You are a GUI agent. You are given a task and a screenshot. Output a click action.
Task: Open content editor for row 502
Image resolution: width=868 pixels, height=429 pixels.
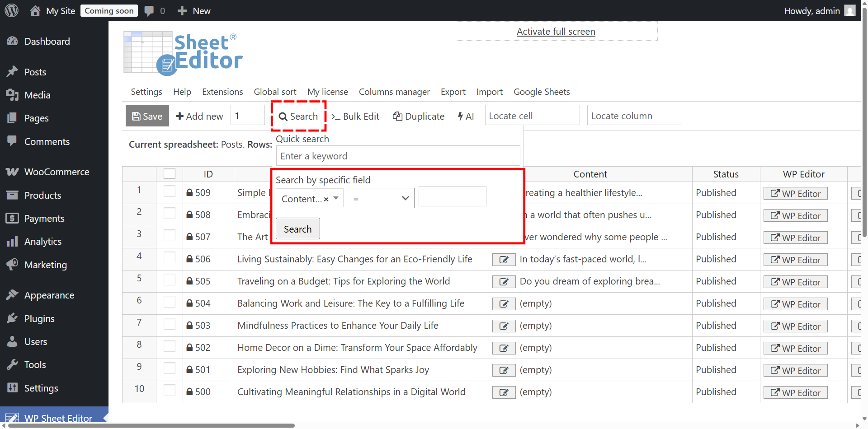click(x=504, y=348)
